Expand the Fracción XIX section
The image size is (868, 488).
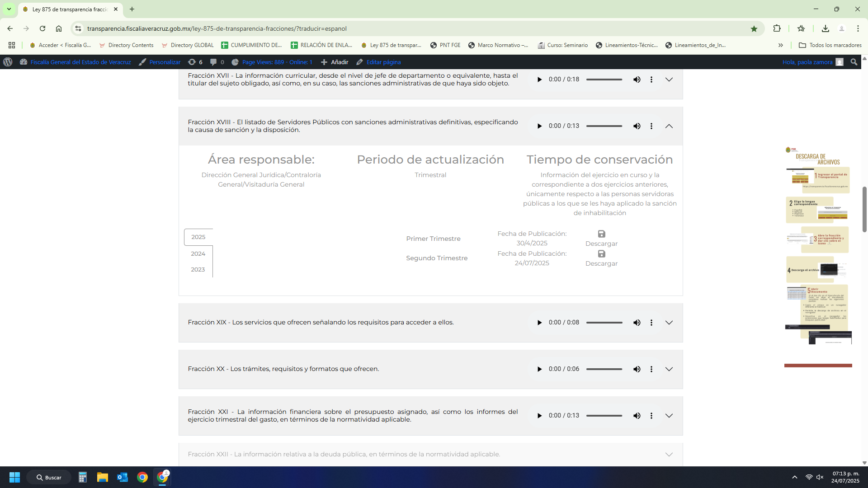pos(669,323)
